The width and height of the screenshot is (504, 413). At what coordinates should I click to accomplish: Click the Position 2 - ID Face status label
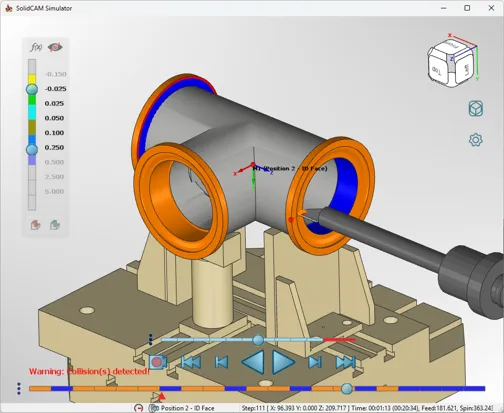(188, 408)
